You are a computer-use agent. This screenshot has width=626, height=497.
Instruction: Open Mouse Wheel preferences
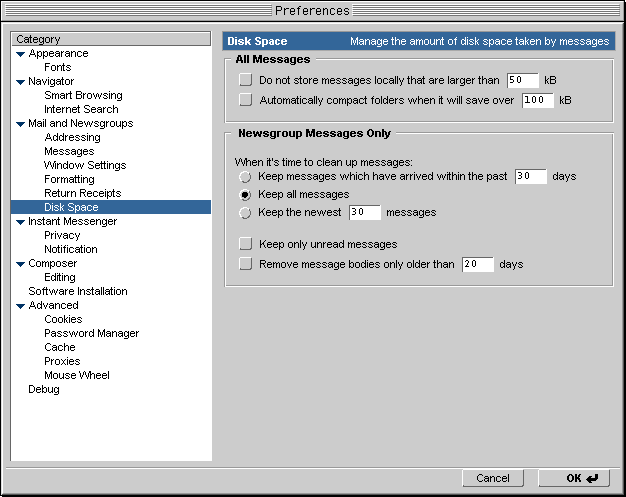[77, 375]
